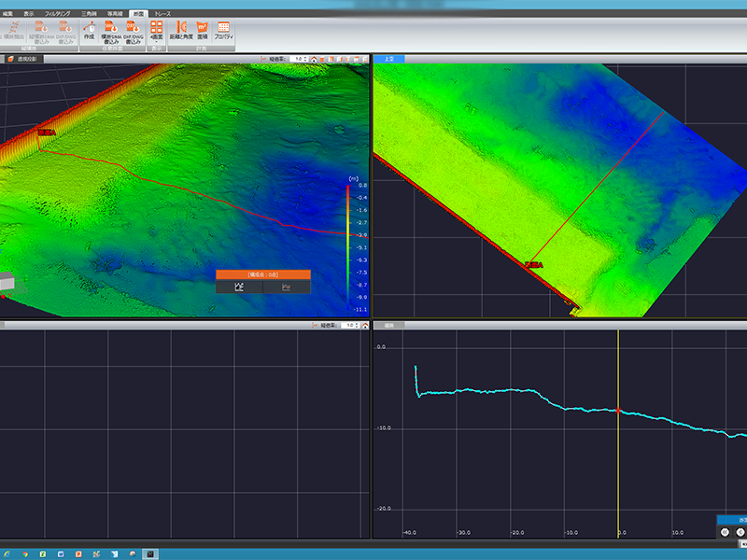Click the profile graph icon in popup

pyautogui.click(x=286, y=287)
